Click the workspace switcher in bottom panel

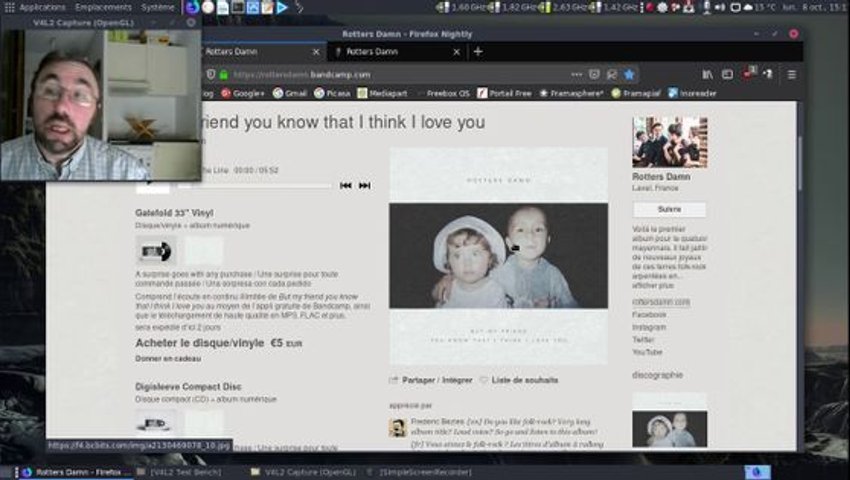point(756,472)
